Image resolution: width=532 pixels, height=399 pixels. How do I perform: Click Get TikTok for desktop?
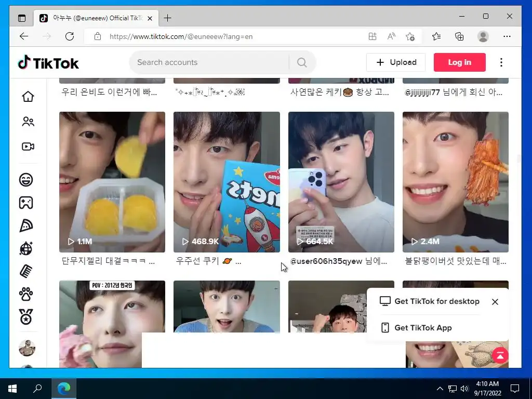click(x=430, y=301)
